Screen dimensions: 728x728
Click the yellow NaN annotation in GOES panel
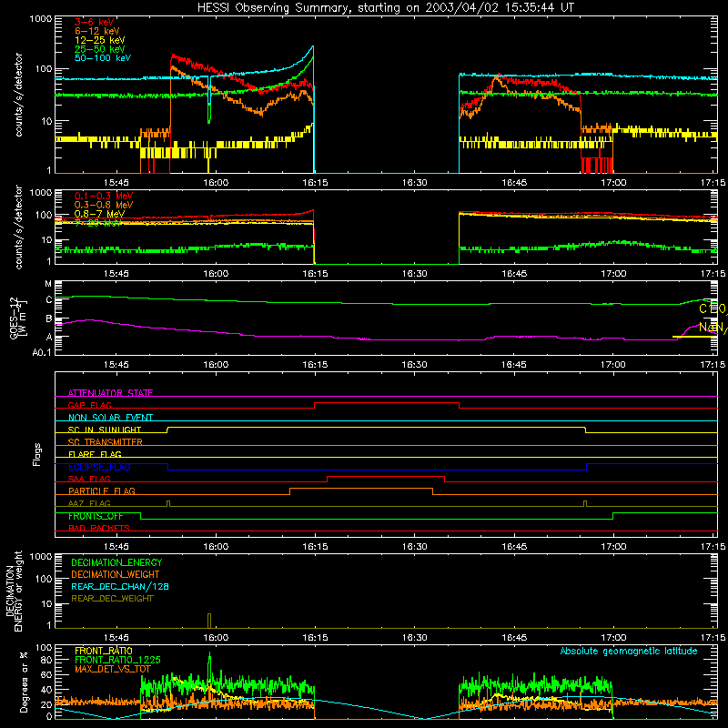[x=713, y=327]
